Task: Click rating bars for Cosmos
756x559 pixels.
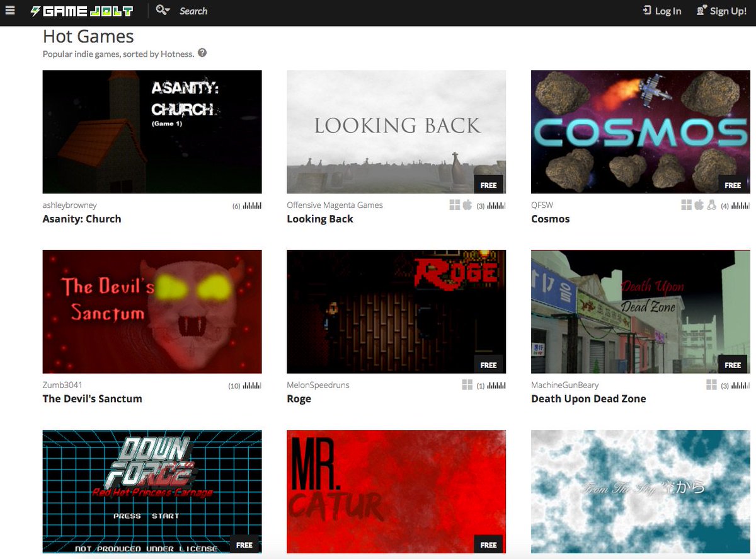Action: click(x=741, y=205)
